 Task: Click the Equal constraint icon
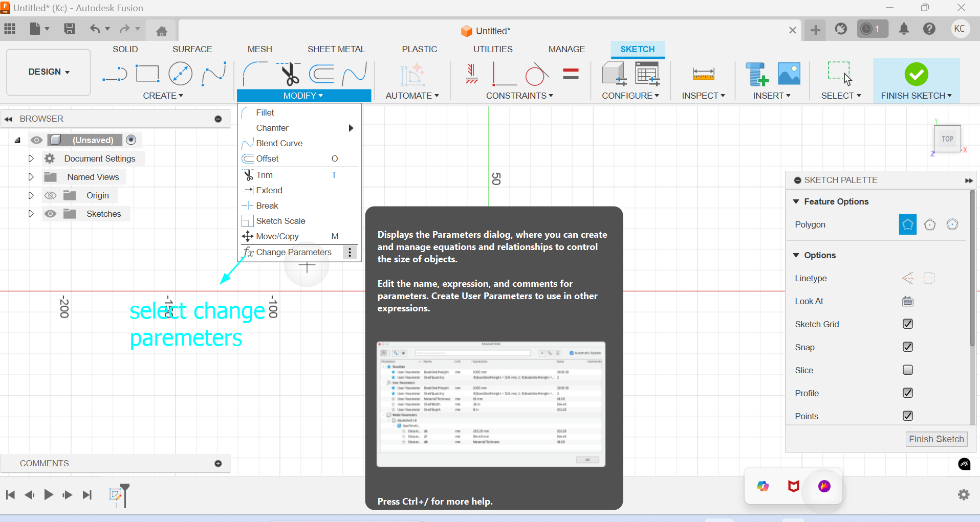coord(571,74)
